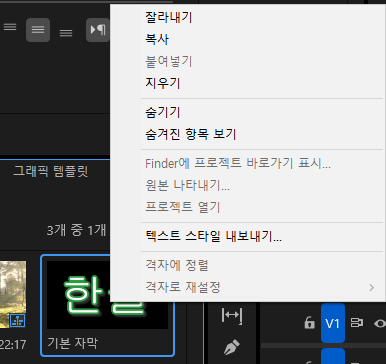Screen dimensions: 386x364
Task: Expand the 격자로 재설정 submenu arrow
Action: point(371,287)
